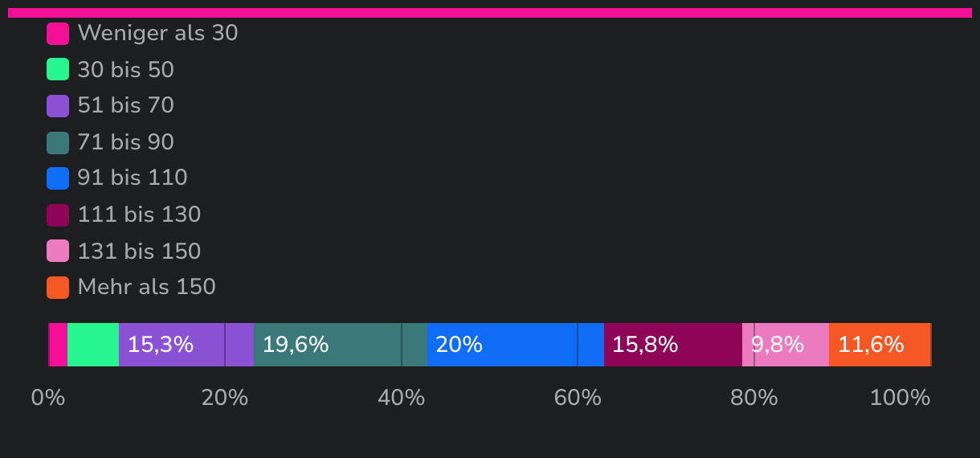
Task: Toggle the '91 bis 110' legend label
Action: pos(133,178)
